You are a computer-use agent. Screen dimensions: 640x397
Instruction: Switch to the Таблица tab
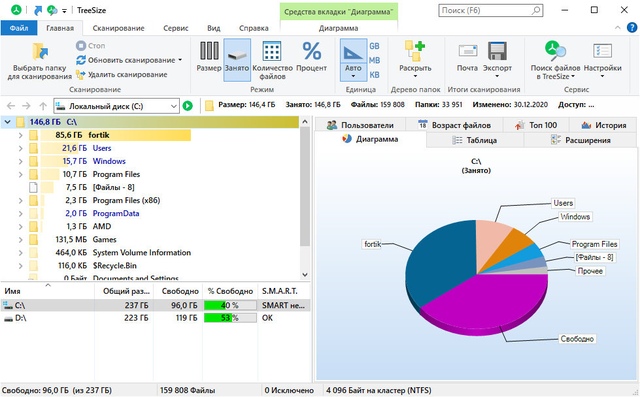click(475, 140)
